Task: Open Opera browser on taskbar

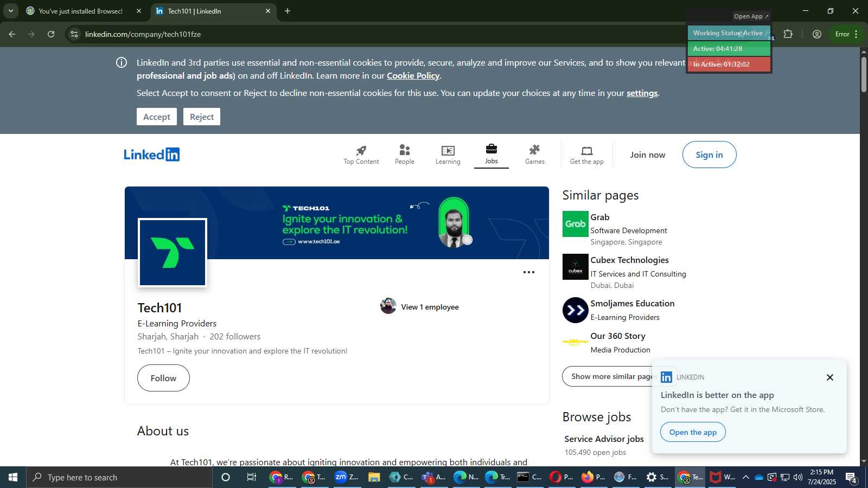Action: pos(561,477)
